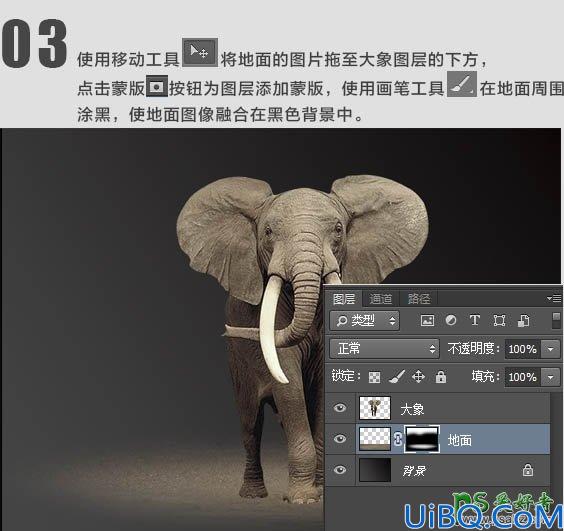Screen dimensions: 564x531
Task: Click the mask link chain icon on 地面
Action: point(398,439)
